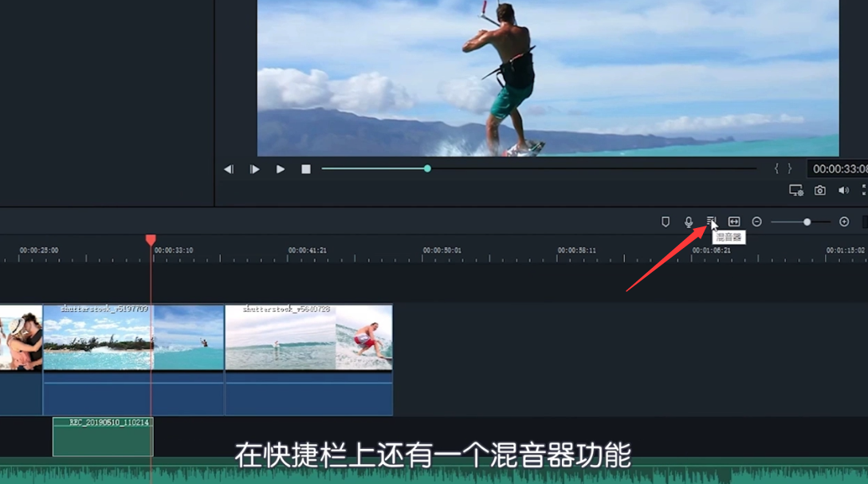
Task: Set the mark-out point with the right brace
Action: point(790,168)
